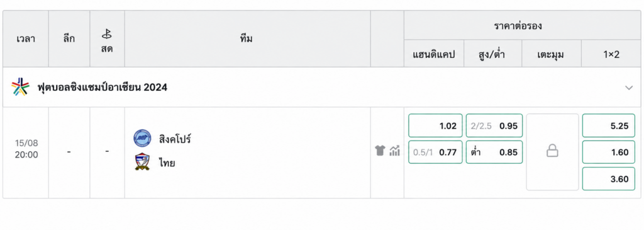
Task: Click the ไทย team name
Action: tap(167, 163)
